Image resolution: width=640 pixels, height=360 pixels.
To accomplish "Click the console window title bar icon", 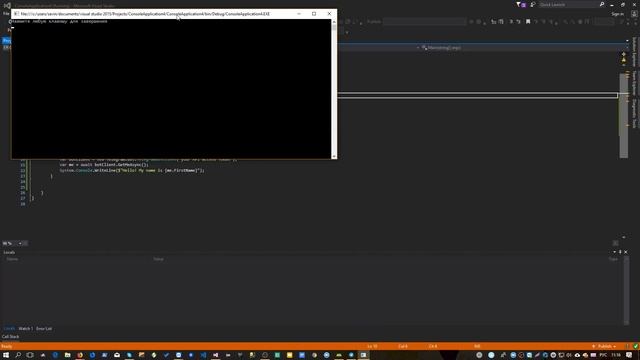I will point(16,13).
